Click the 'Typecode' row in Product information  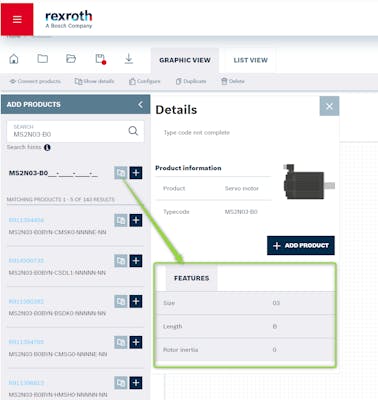(x=213, y=212)
